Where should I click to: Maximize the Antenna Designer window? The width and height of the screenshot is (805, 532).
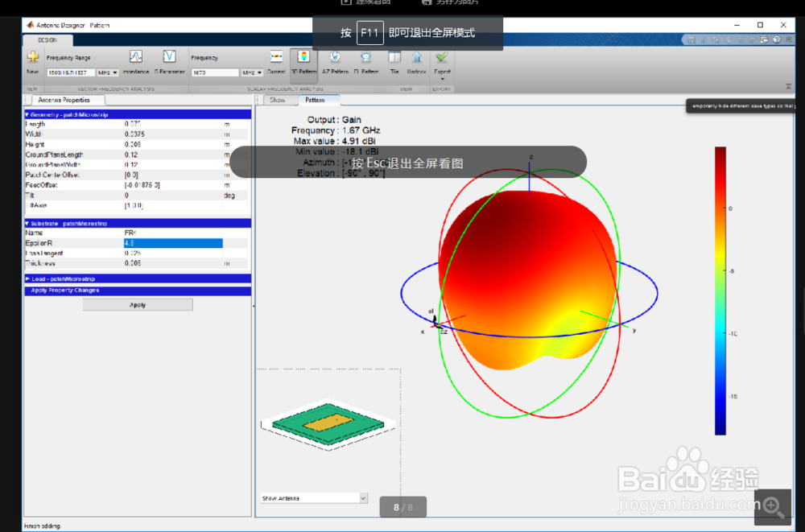pos(761,25)
